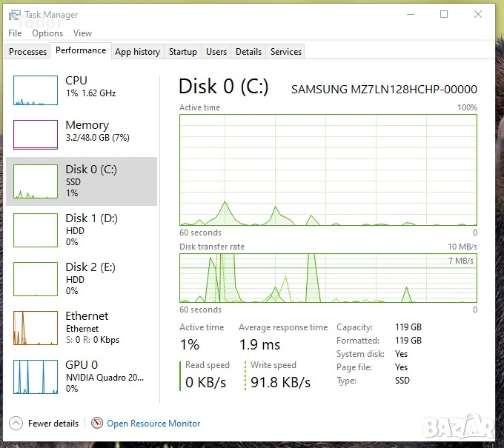This screenshot has width=504, height=448.
Task: Click the Resource Monitor gauge icon
Action: click(x=97, y=423)
